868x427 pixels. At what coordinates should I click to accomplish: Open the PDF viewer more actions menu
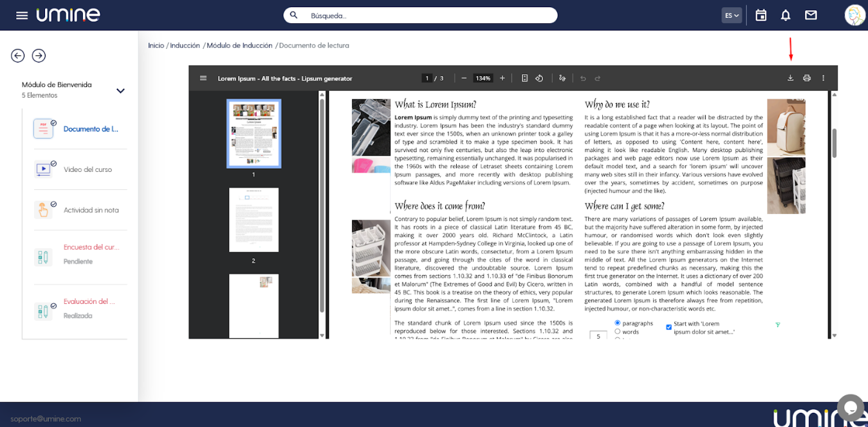[x=823, y=78]
